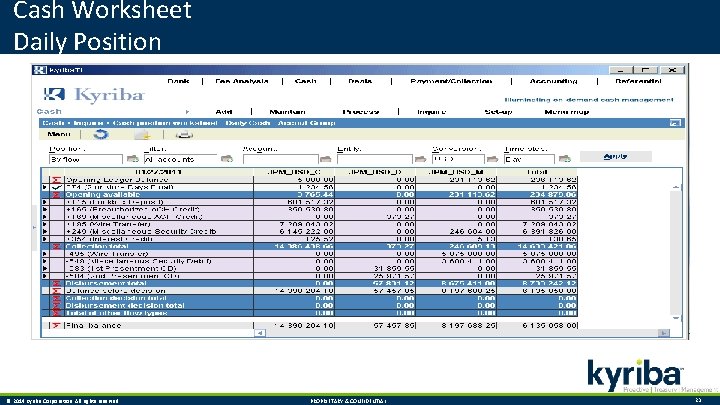The image size is (720, 405).
Task: Open the lookup icon beside the Position field
Action: pyautogui.click(x=133, y=159)
